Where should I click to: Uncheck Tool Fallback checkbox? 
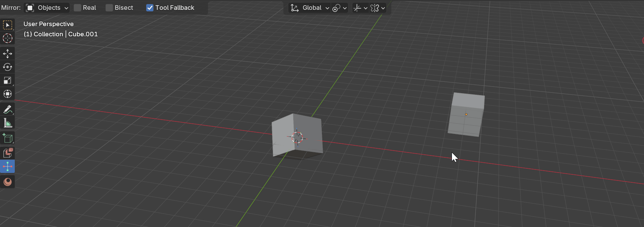point(150,8)
